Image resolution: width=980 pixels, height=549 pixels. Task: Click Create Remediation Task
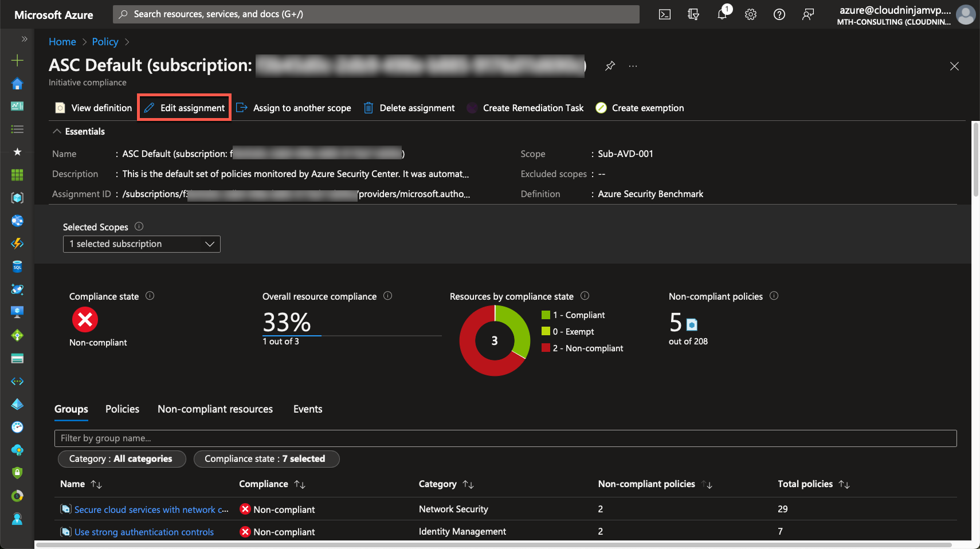[x=525, y=108]
